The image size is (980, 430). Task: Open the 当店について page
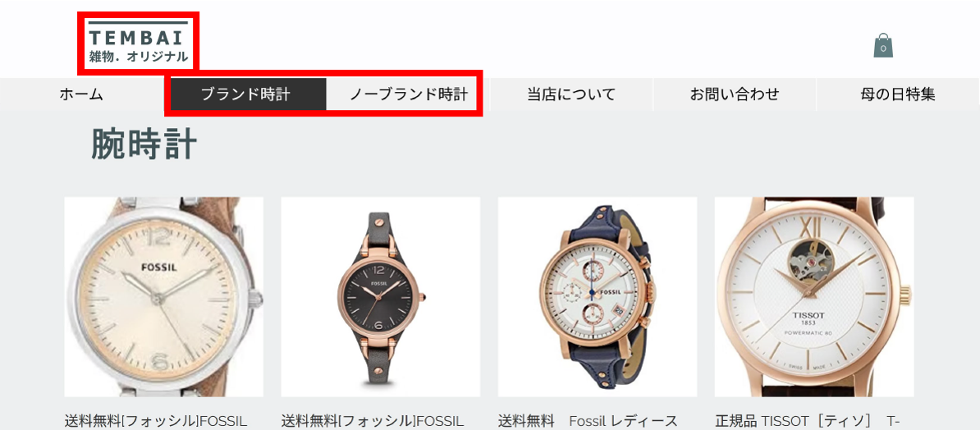(571, 94)
